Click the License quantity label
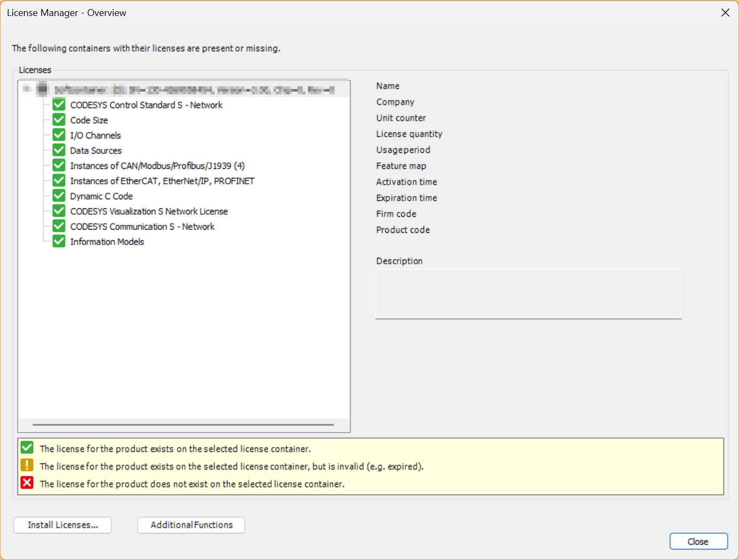This screenshot has height=560, width=739. [409, 134]
